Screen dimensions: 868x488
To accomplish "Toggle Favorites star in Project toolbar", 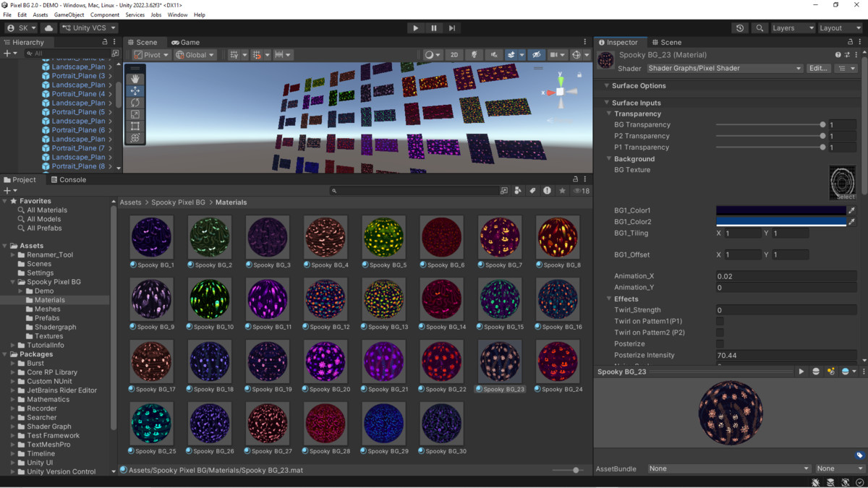I will tap(562, 191).
